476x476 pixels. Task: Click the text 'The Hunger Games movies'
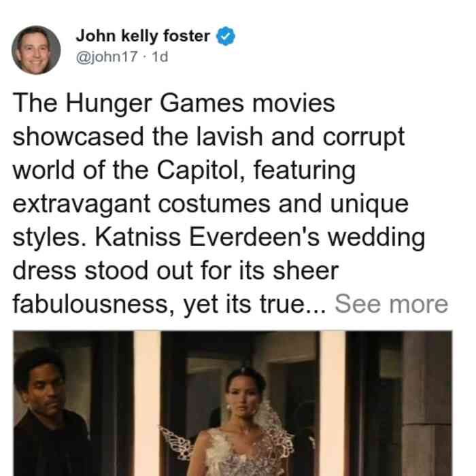pos(174,103)
